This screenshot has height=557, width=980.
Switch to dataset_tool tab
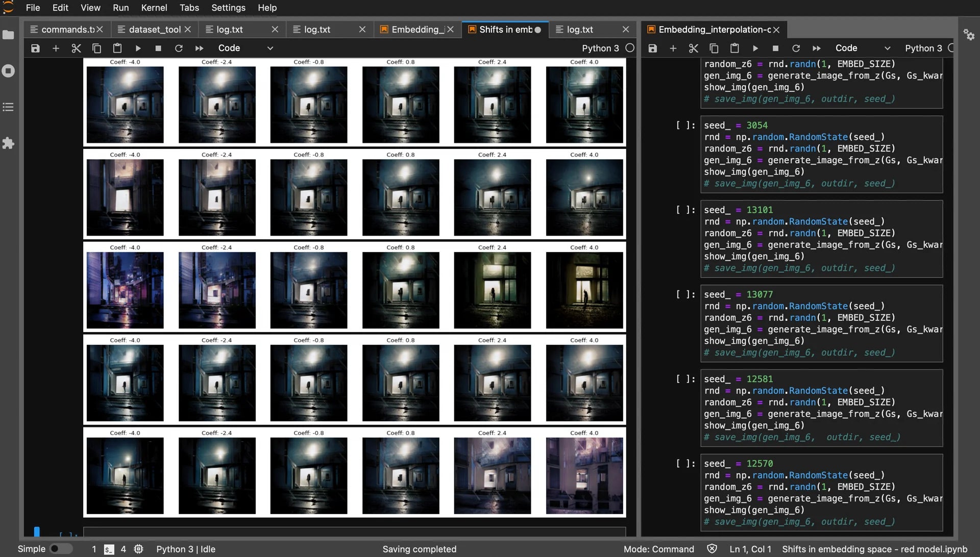pos(154,30)
